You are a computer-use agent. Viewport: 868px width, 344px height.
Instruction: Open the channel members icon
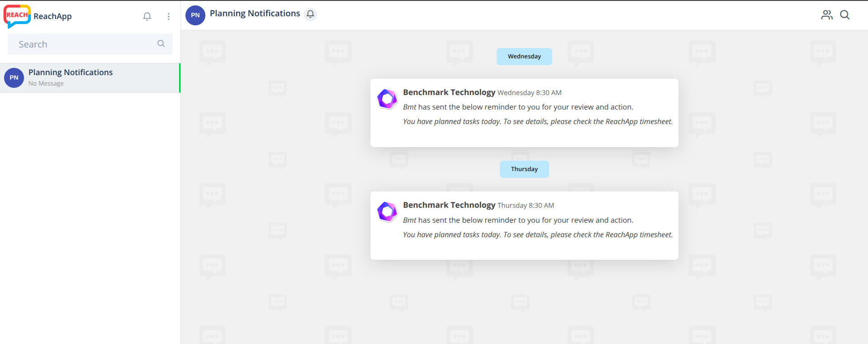(827, 15)
